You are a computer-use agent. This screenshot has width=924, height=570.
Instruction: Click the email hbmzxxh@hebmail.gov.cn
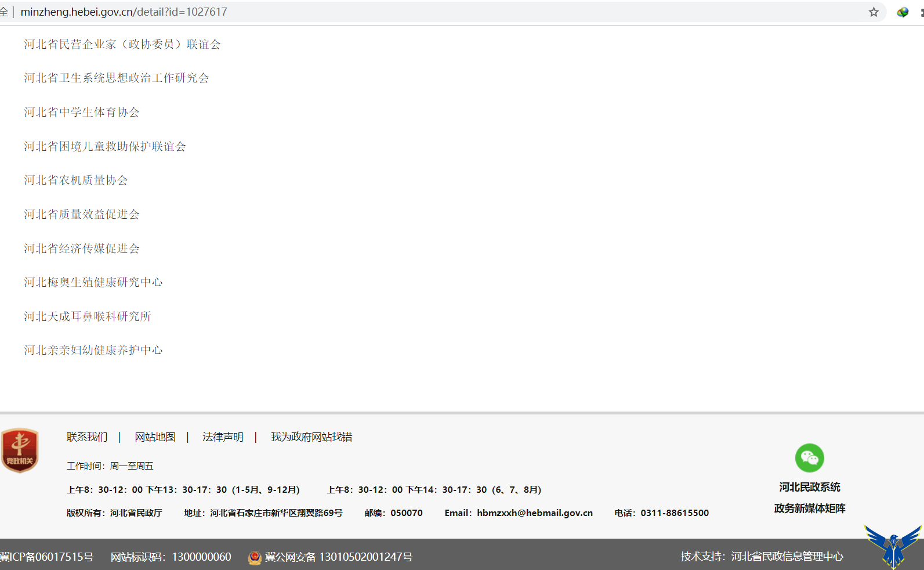535,513
